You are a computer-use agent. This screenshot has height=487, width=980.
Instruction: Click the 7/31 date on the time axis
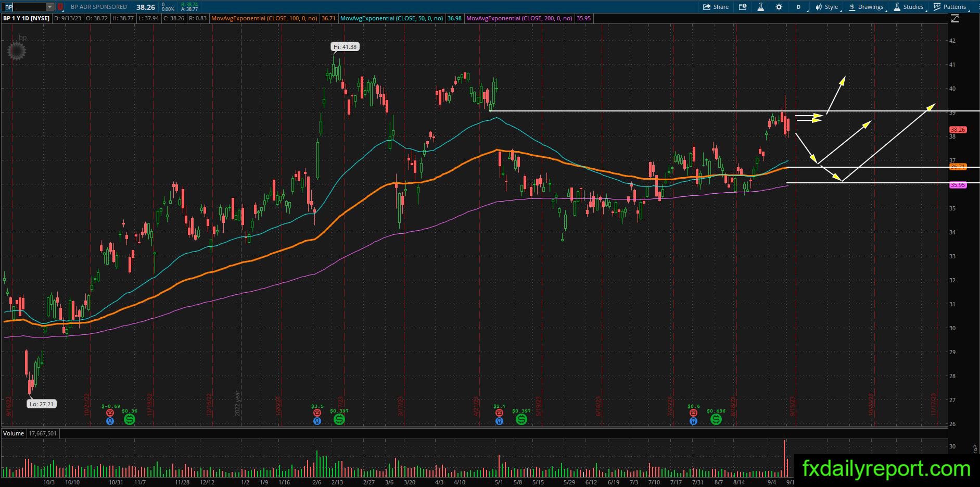(698, 482)
